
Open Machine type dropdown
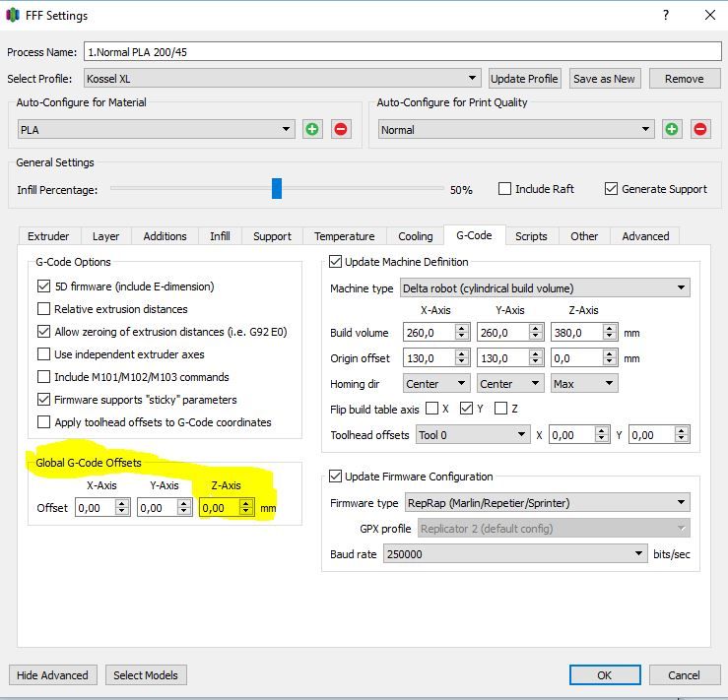coord(545,288)
